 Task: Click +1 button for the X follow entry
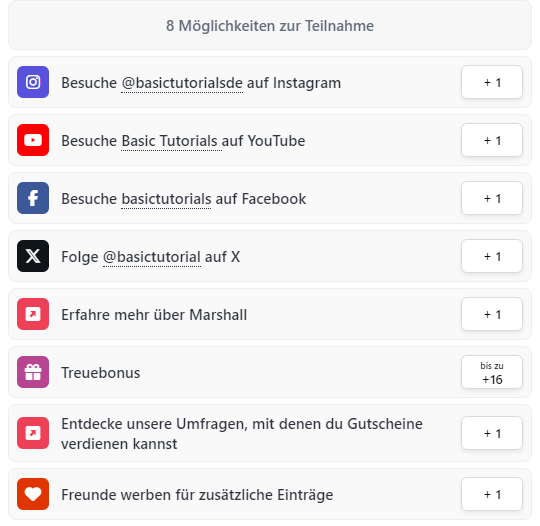click(x=492, y=256)
